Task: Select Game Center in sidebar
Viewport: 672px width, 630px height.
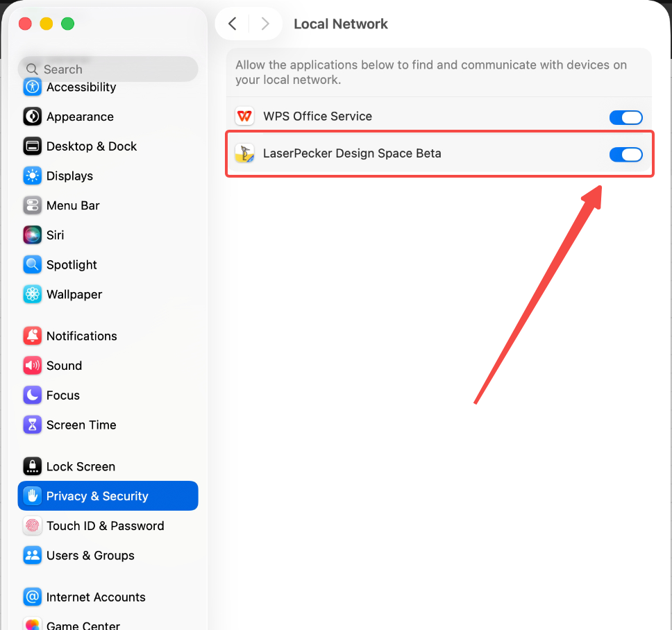Action: (108, 624)
